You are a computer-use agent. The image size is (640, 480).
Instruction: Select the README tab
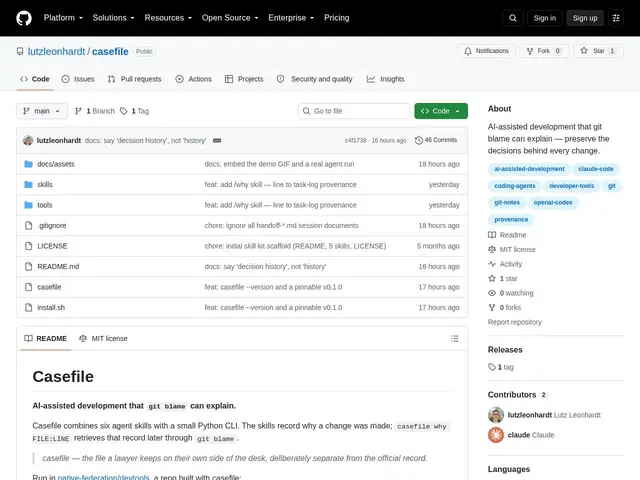pyautogui.click(x=45, y=338)
